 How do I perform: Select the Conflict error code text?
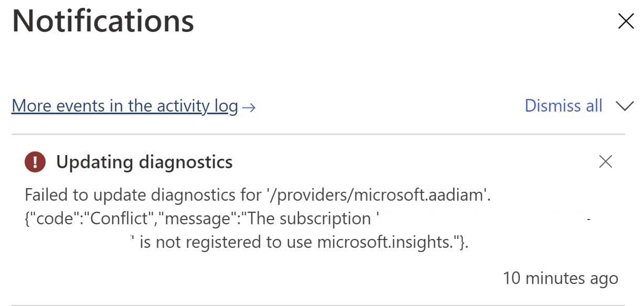coord(125,218)
